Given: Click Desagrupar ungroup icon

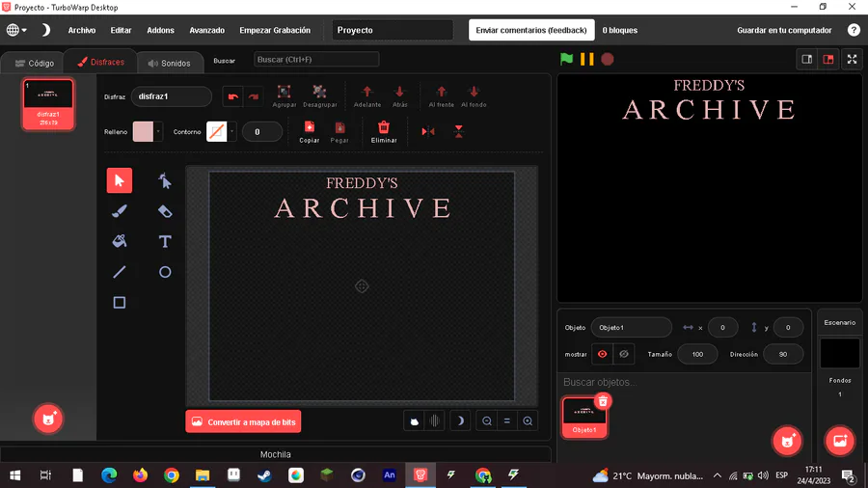Looking at the screenshot, I should pos(319,95).
